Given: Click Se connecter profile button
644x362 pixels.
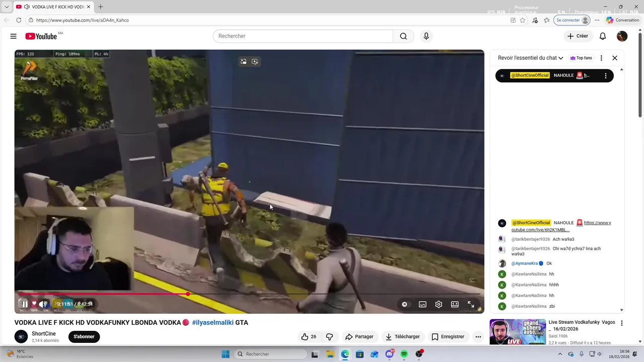Looking at the screenshot, I should click(572, 20).
